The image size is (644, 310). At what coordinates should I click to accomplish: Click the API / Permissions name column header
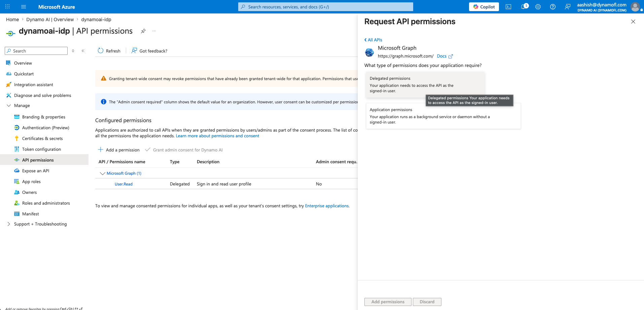pyautogui.click(x=122, y=162)
